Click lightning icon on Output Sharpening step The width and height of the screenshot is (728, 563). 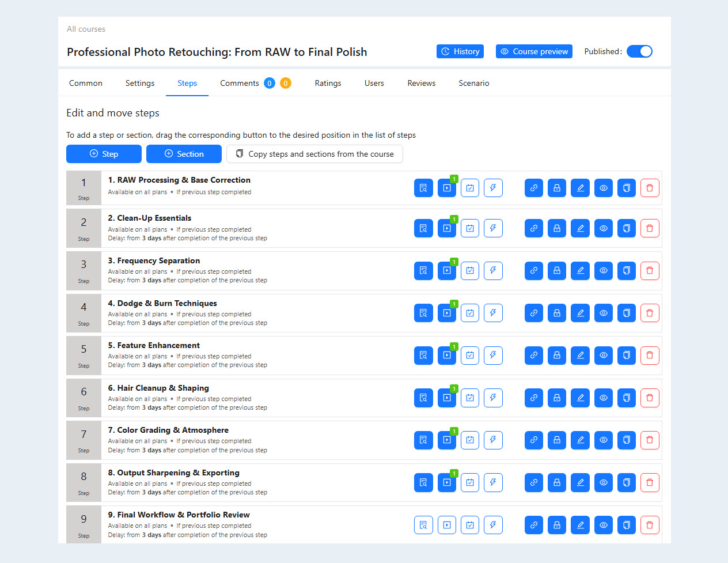(493, 482)
